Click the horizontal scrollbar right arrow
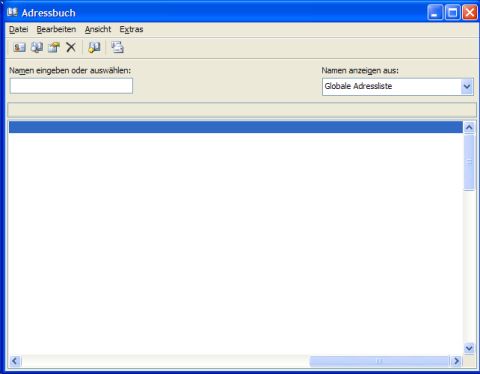The height and width of the screenshot is (374, 480). click(x=456, y=361)
